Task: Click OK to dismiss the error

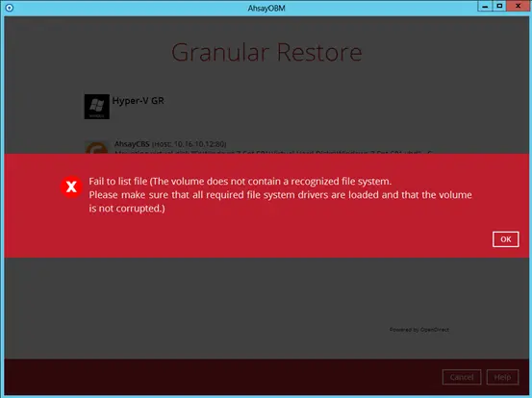Action: (505, 239)
